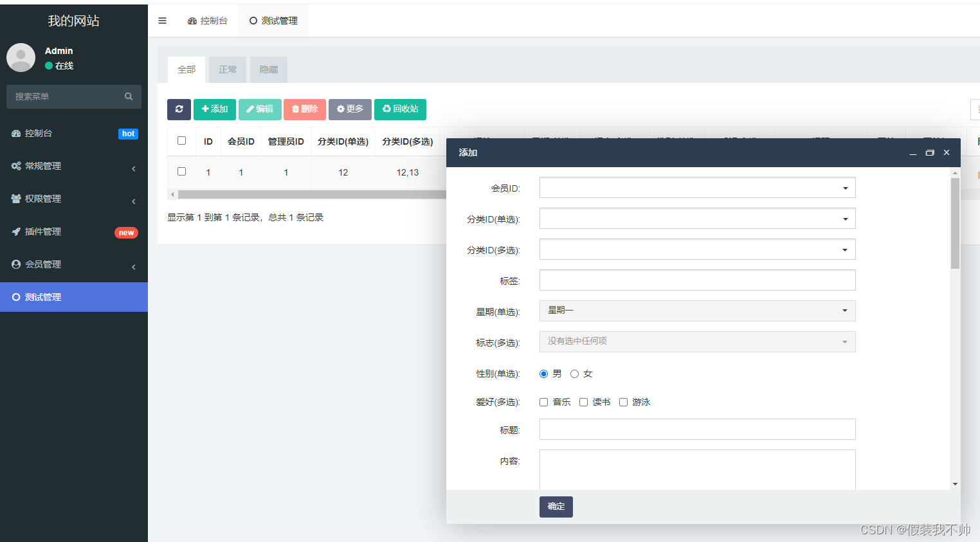Open the 星期(单选) dropdown showing 星期一
The height and width of the screenshot is (542, 980).
pos(697,311)
